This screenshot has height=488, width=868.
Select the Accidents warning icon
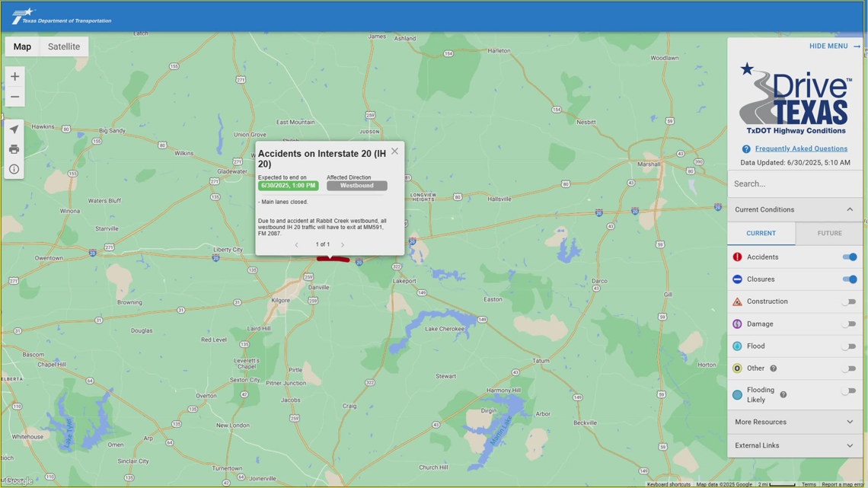(737, 257)
